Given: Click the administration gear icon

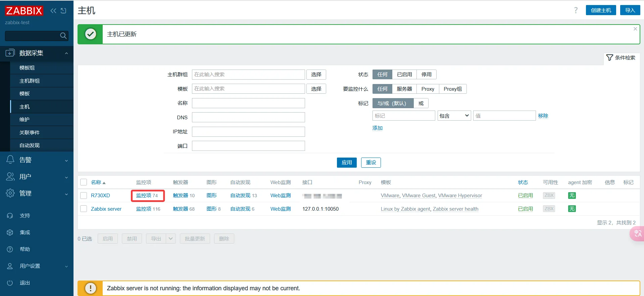Looking at the screenshot, I should point(10,193).
